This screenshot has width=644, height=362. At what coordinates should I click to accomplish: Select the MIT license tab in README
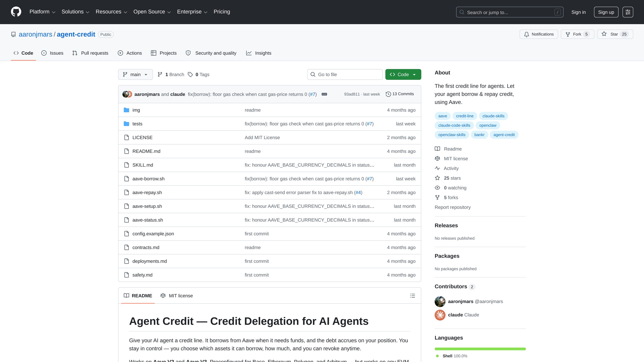(x=176, y=296)
